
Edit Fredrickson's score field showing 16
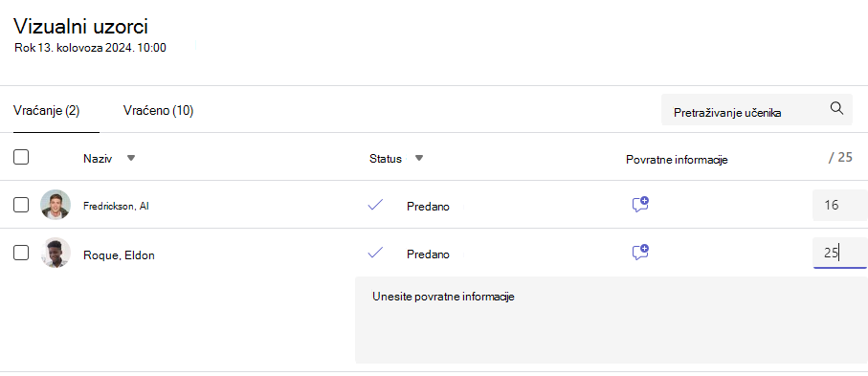click(839, 205)
